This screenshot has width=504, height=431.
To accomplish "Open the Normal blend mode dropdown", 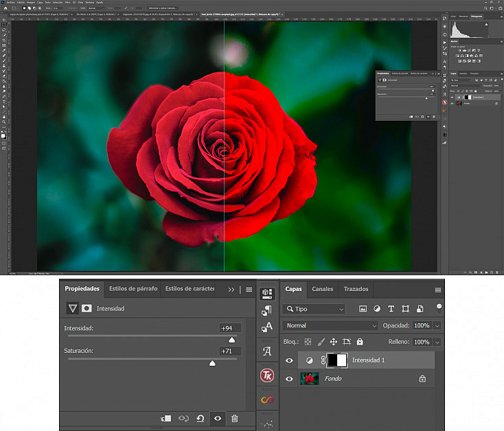I will click(x=330, y=325).
